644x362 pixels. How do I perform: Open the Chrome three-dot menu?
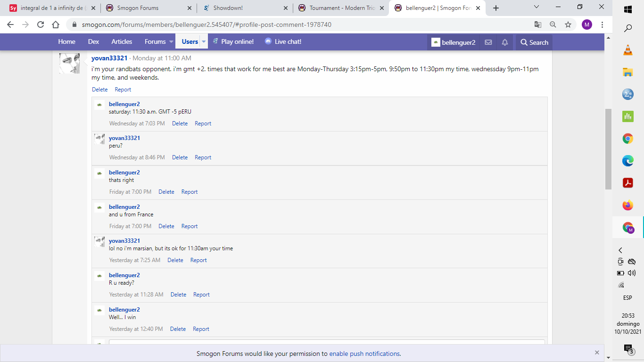coord(603,25)
